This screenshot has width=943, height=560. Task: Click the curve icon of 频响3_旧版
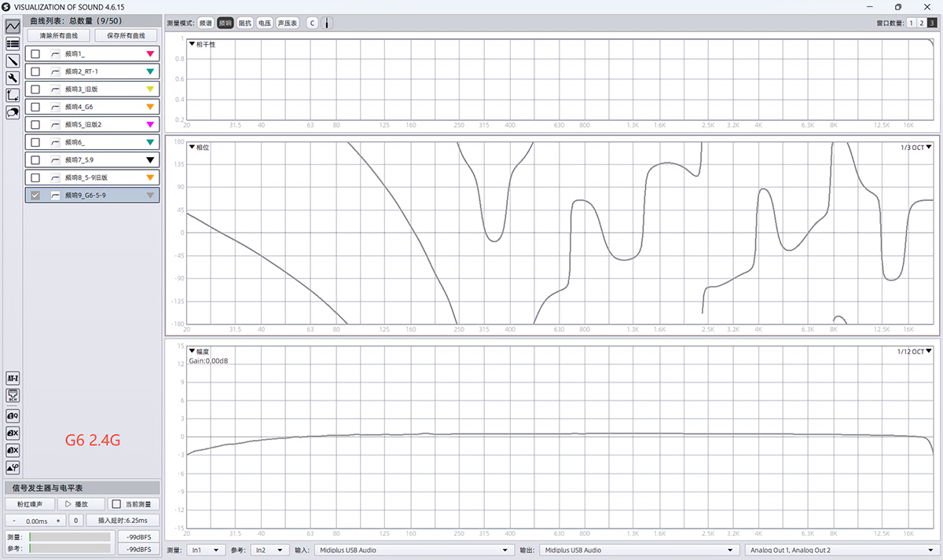click(x=55, y=89)
